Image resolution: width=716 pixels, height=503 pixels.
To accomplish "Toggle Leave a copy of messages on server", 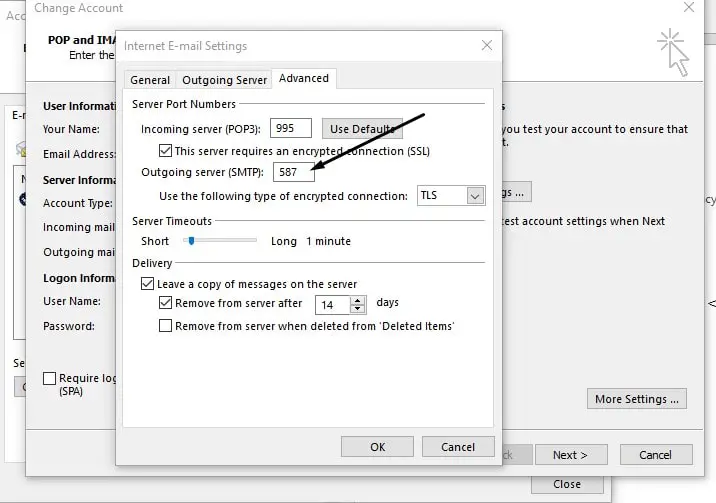I will [x=147, y=283].
